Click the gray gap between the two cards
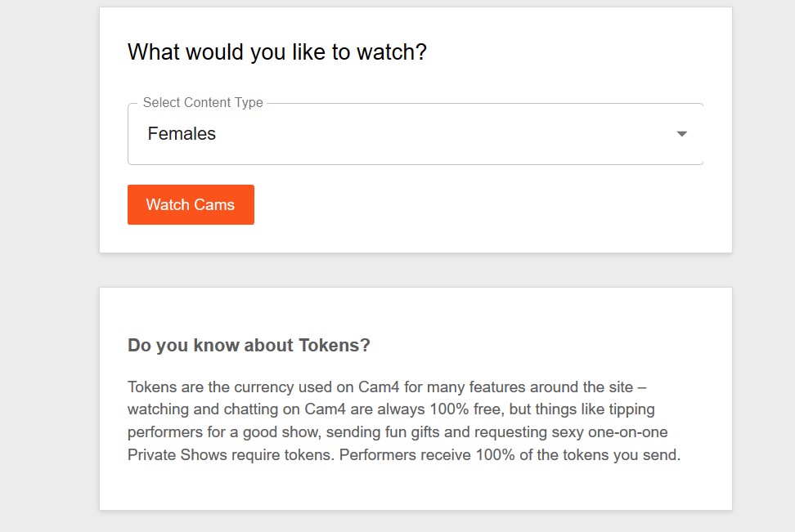This screenshot has height=532, width=795. 415,270
